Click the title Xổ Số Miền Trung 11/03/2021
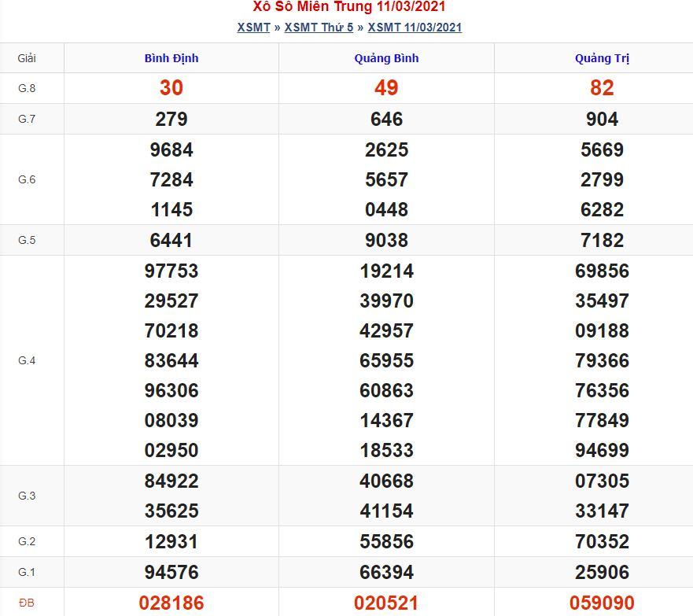 pyautogui.click(x=349, y=6)
